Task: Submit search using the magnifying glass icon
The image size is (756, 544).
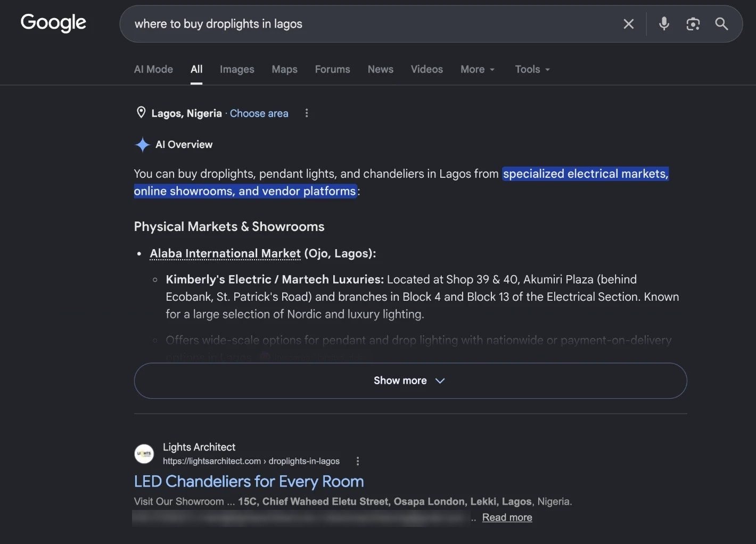Action: point(721,24)
